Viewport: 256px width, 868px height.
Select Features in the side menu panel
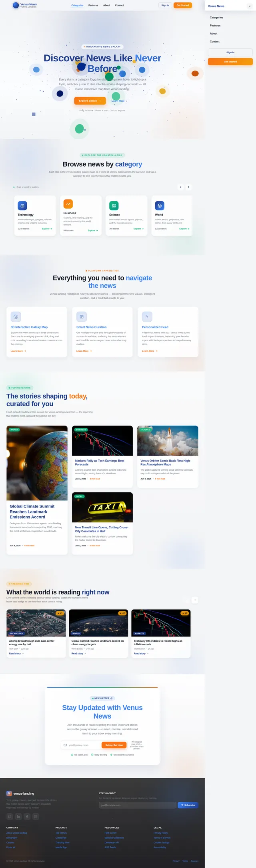click(215, 26)
